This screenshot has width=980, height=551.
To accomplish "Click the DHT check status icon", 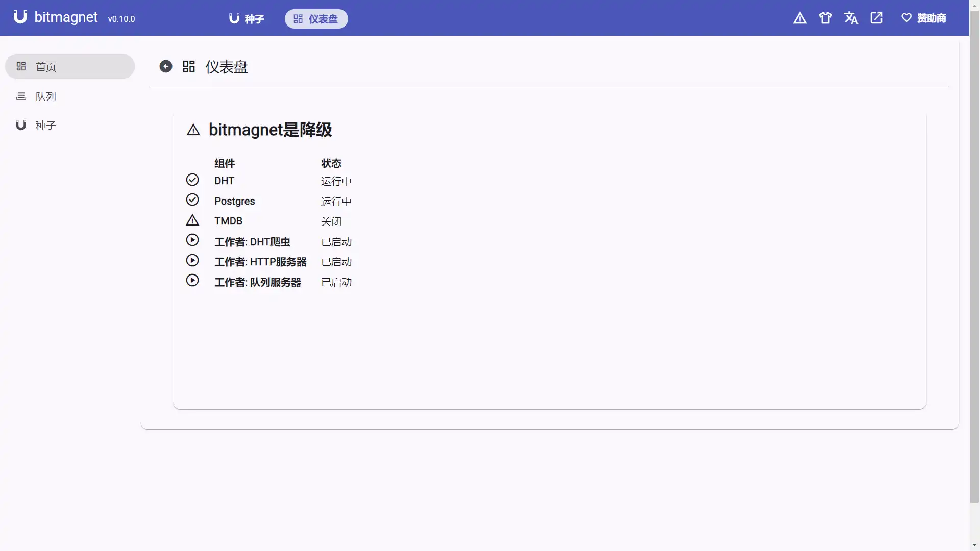I will point(192,180).
